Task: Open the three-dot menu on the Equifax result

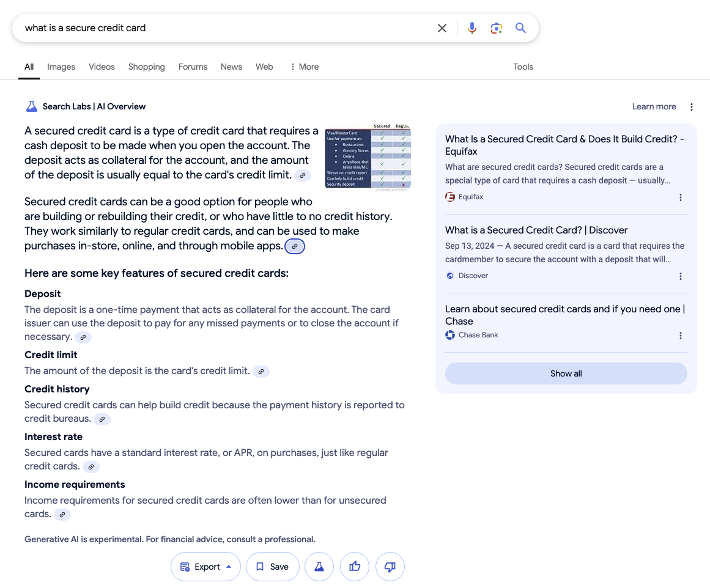Action: (x=680, y=197)
